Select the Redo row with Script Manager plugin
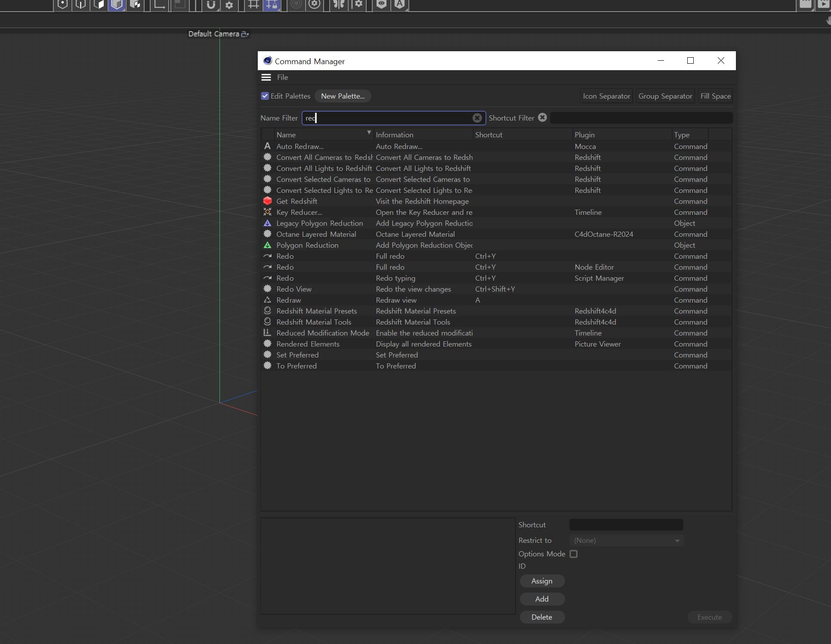The width and height of the screenshot is (831, 644). point(496,278)
